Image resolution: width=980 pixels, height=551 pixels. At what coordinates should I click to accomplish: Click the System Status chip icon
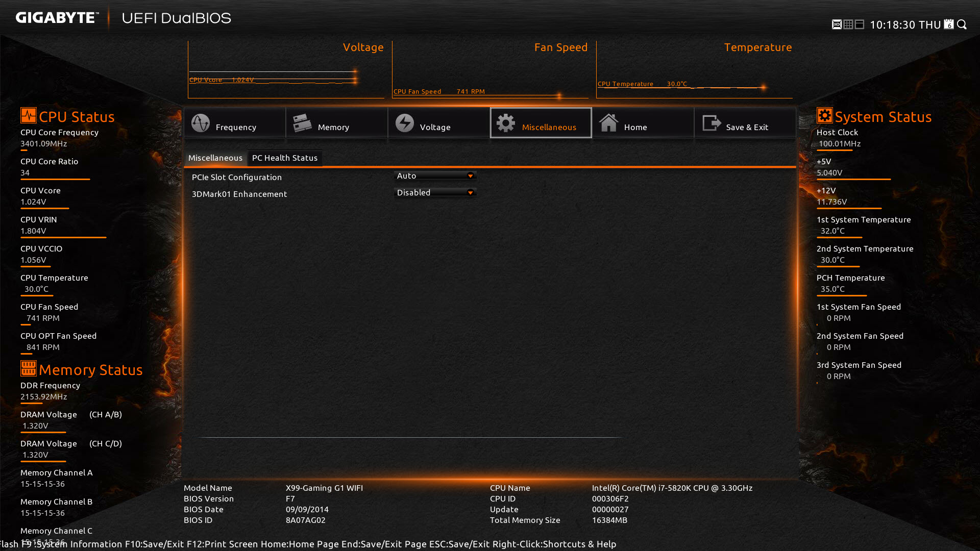(825, 115)
